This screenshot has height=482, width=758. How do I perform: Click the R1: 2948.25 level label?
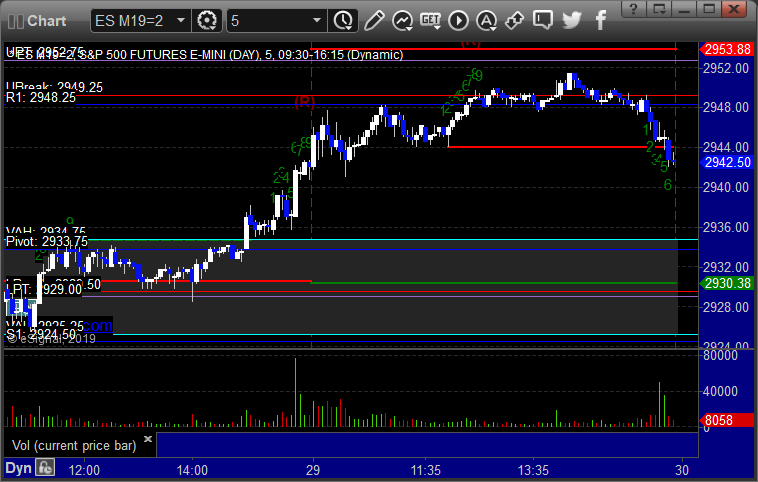(x=41, y=98)
